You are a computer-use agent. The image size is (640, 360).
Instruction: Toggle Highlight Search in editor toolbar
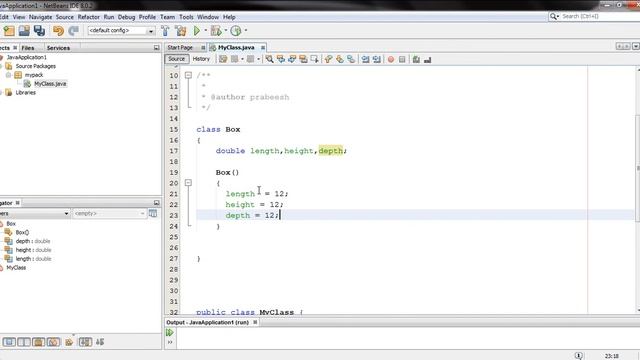(x=303, y=59)
